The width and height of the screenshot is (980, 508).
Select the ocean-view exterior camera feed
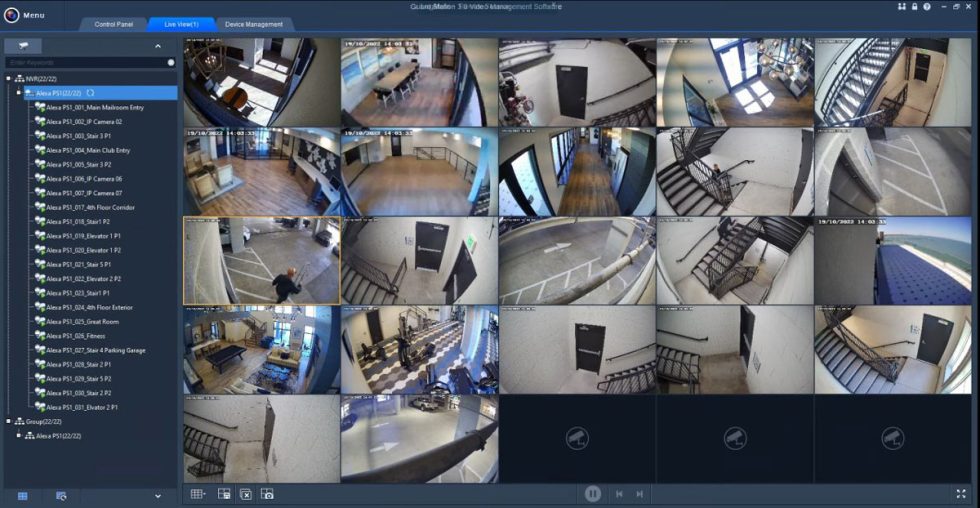click(893, 261)
